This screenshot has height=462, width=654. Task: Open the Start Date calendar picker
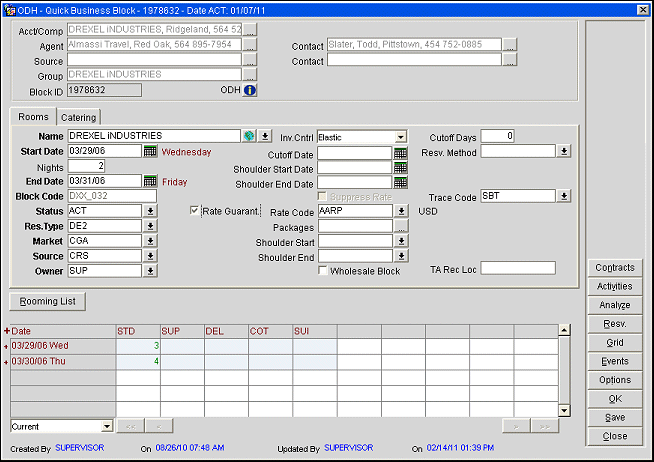click(x=151, y=151)
